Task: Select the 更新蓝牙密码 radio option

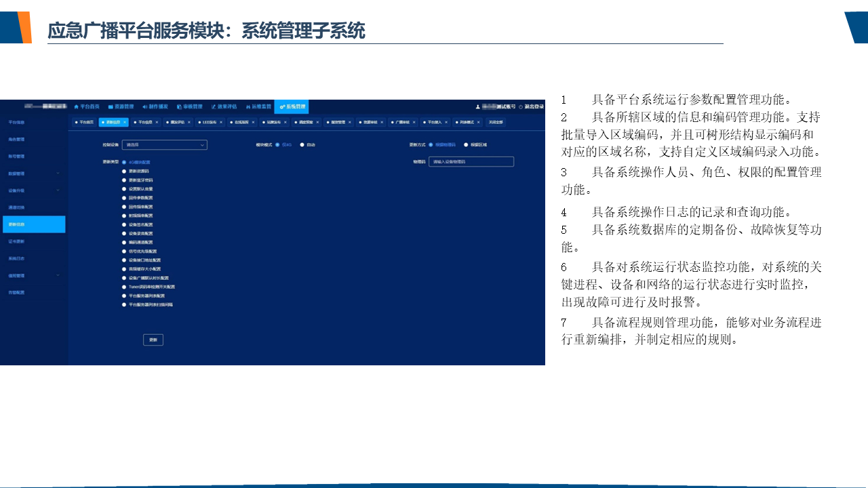Action: (123, 180)
